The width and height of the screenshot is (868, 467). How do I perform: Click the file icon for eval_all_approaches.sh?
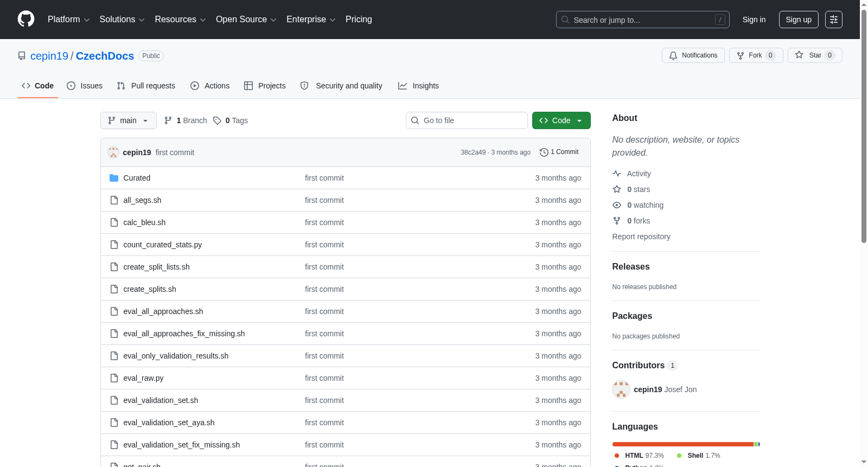coord(114,311)
